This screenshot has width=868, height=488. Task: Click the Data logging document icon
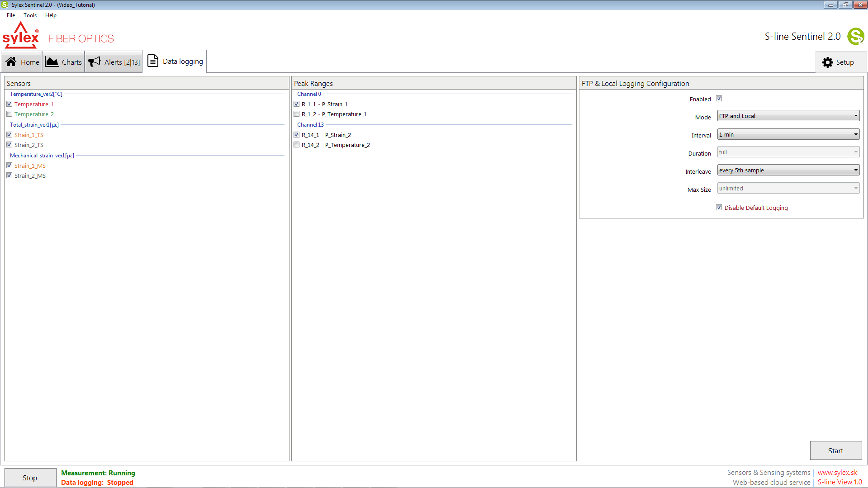(x=153, y=61)
